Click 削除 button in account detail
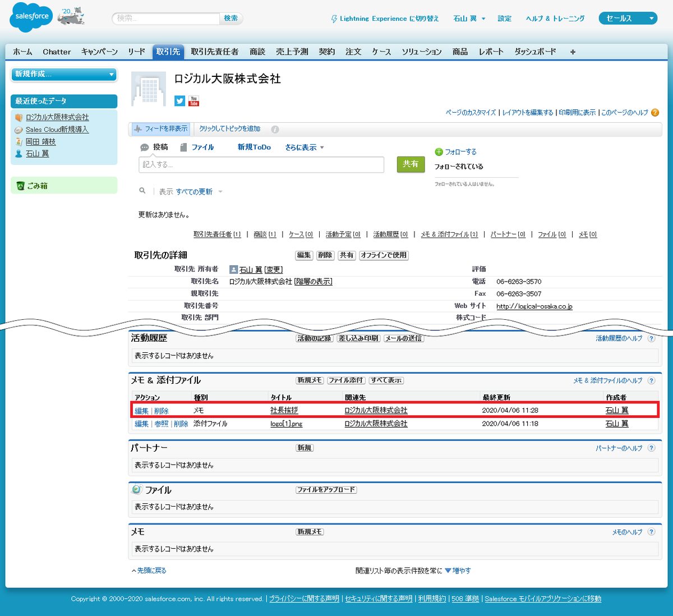 tap(325, 255)
